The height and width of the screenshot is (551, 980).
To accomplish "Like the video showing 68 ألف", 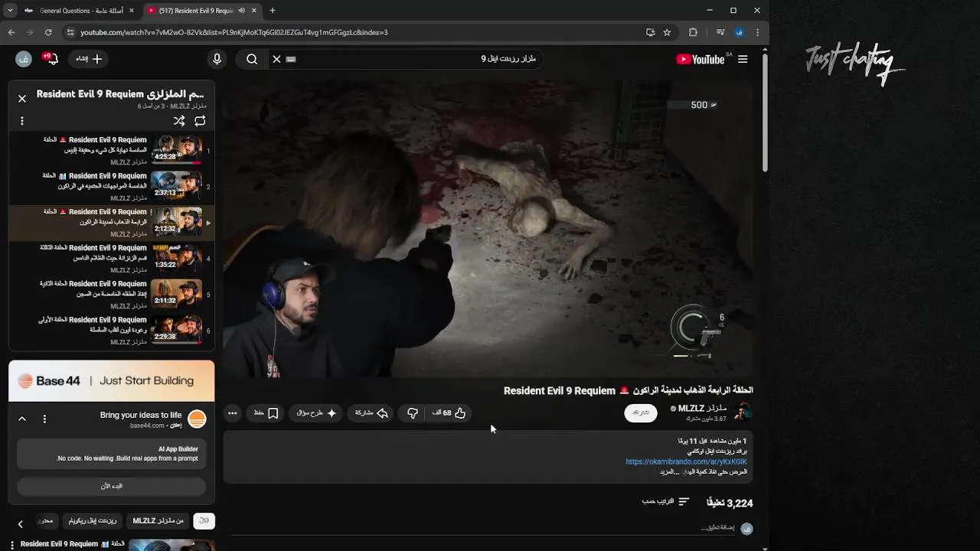I will (449, 413).
